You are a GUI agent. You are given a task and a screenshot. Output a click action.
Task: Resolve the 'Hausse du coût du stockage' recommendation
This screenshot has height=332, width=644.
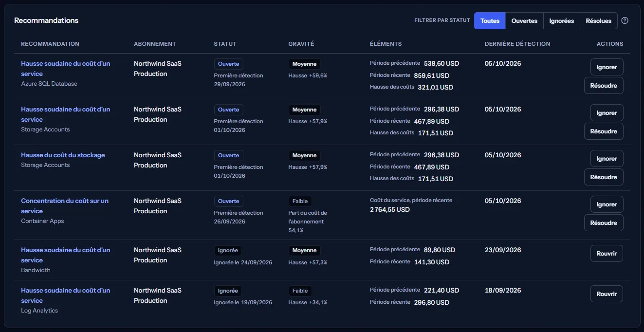point(604,177)
